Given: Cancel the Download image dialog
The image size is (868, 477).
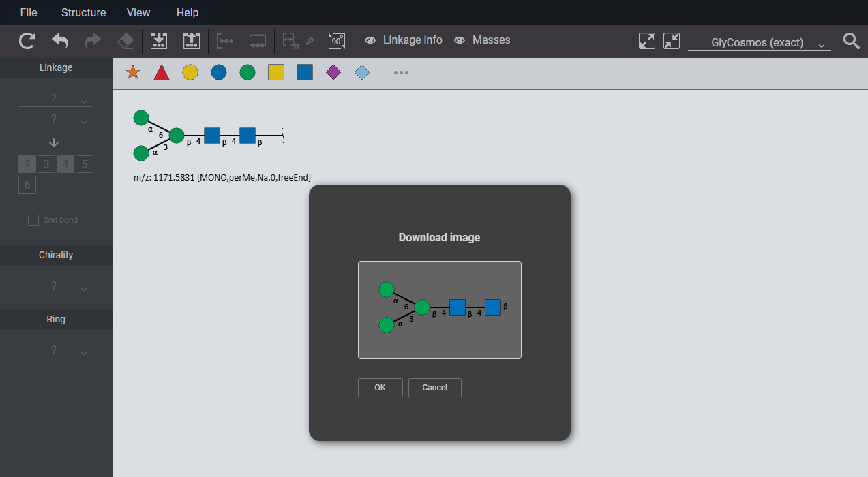Looking at the screenshot, I should click(434, 387).
